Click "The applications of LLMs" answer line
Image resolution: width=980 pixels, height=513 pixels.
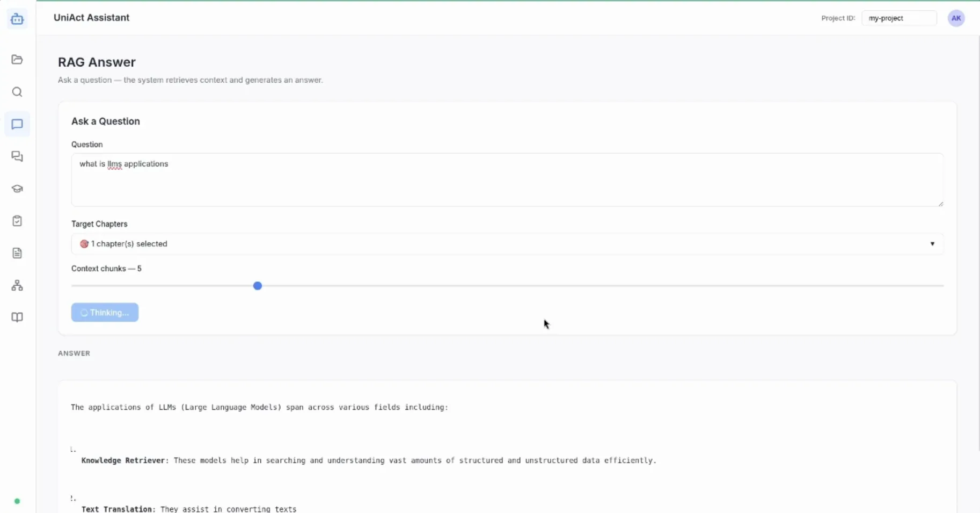[x=259, y=407]
